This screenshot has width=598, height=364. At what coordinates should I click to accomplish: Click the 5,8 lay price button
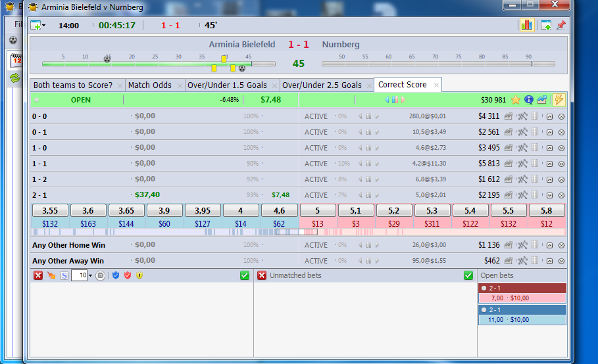[x=546, y=210]
